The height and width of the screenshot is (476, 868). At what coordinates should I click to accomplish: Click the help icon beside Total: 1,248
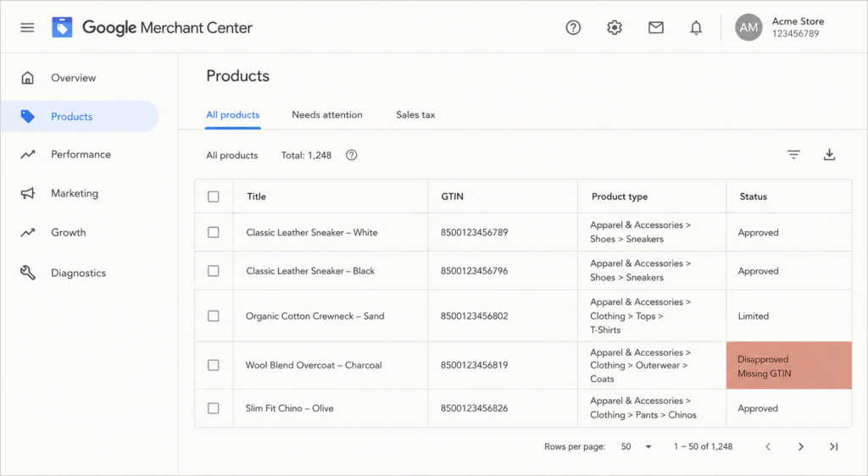(x=352, y=155)
